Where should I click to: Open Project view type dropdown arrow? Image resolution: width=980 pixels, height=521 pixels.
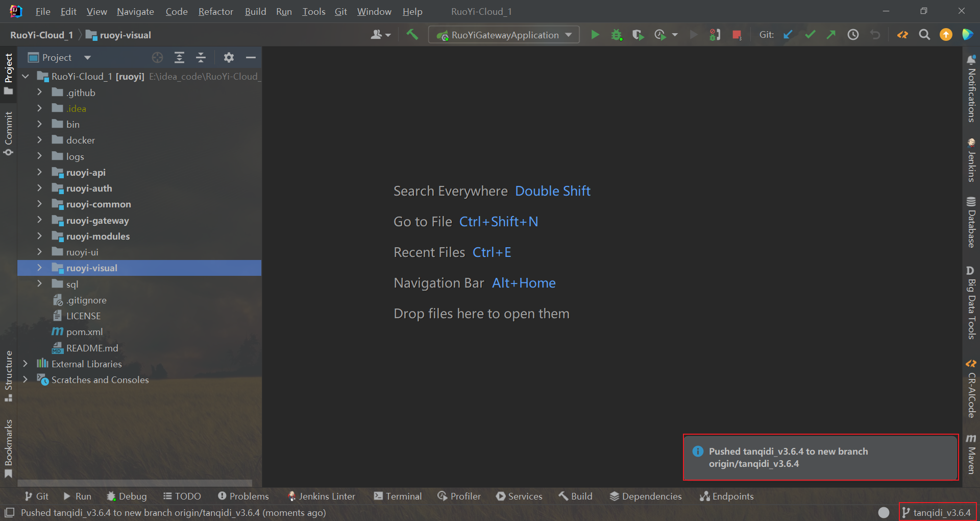pyautogui.click(x=87, y=58)
